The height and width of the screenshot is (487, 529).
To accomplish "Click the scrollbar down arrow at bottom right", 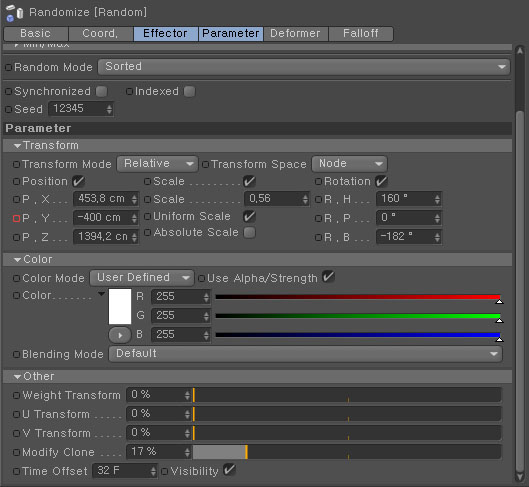I will tap(520, 477).
